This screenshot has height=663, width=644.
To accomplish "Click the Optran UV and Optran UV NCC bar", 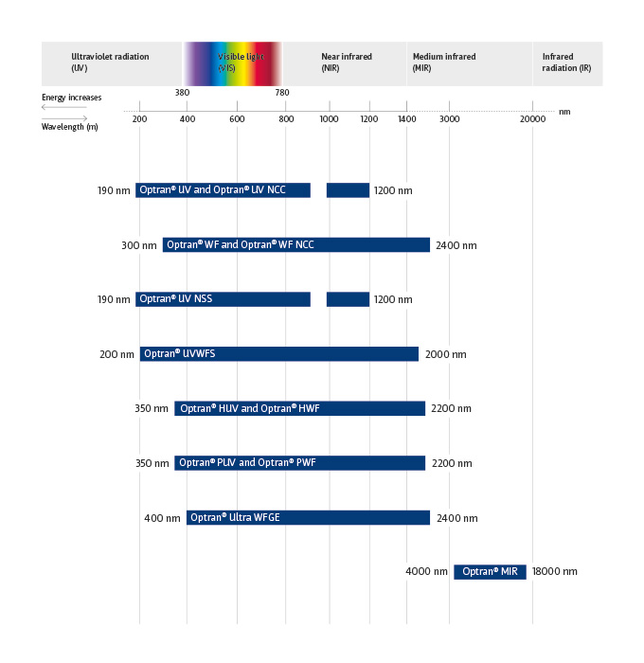I will coord(223,190).
